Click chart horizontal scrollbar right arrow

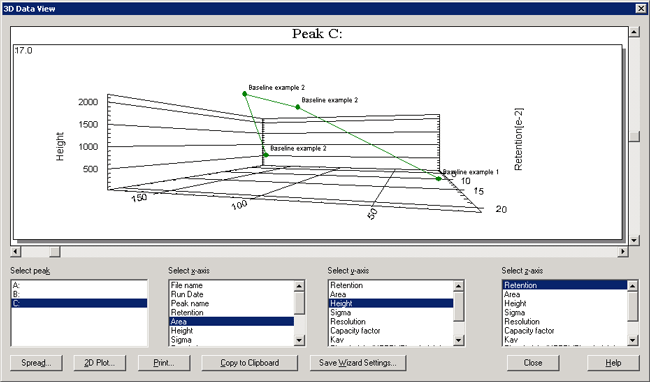[623, 251]
